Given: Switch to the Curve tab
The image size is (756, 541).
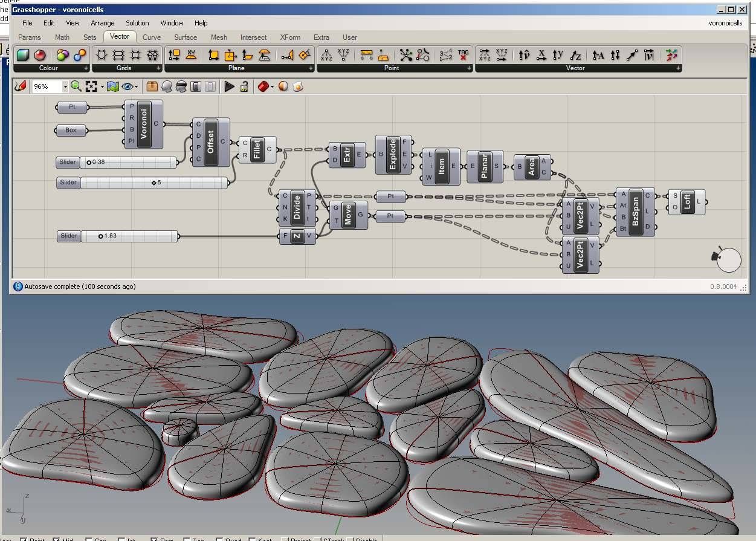Looking at the screenshot, I should coord(152,37).
